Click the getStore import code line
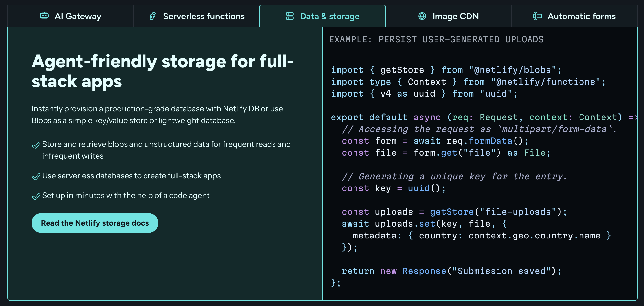 tap(446, 70)
